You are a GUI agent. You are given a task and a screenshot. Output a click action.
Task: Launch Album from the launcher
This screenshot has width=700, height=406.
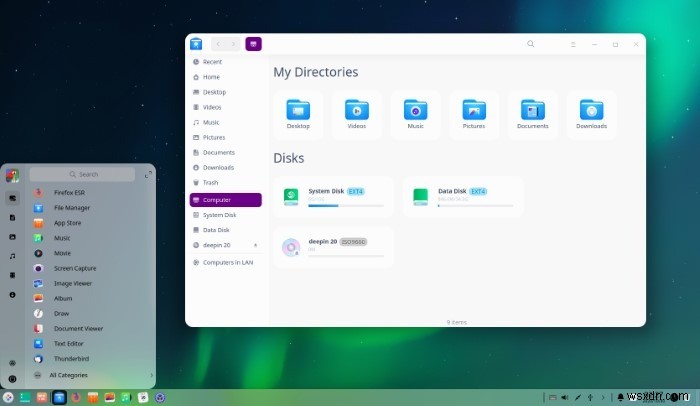point(92,298)
